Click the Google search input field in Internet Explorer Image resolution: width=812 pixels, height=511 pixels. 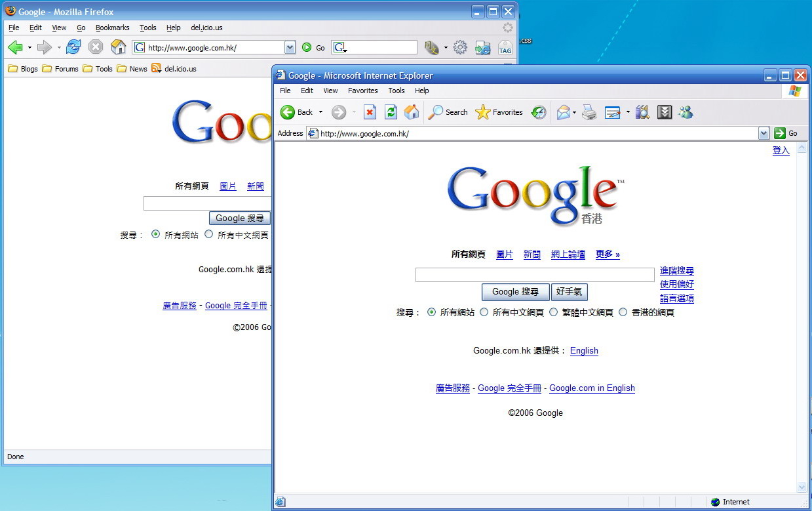[x=534, y=275]
